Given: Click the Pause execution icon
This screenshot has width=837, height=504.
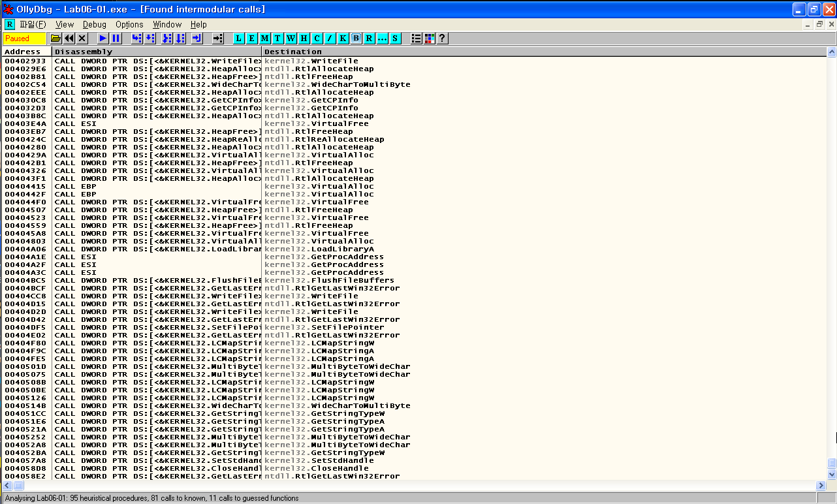Looking at the screenshot, I should click(116, 39).
